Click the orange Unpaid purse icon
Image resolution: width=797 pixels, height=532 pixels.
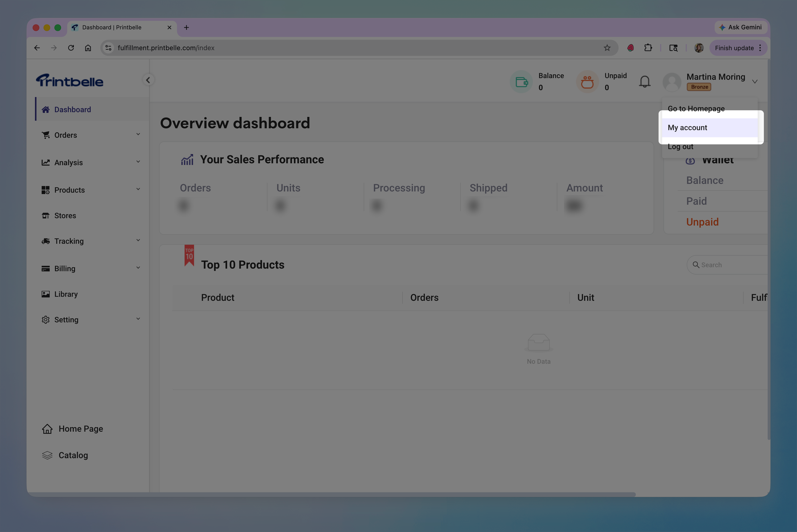[x=587, y=81]
